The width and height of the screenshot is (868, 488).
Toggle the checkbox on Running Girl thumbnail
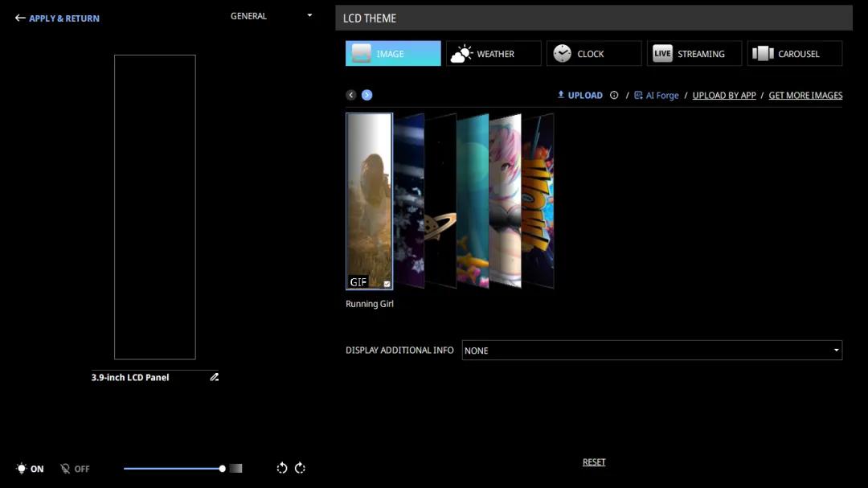pyautogui.click(x=387, y=284)
